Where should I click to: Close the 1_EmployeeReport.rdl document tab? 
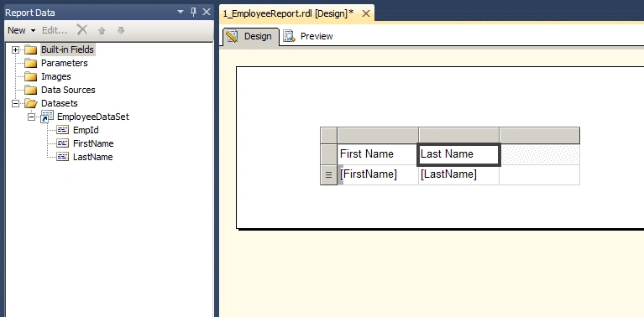pos(365,13)
